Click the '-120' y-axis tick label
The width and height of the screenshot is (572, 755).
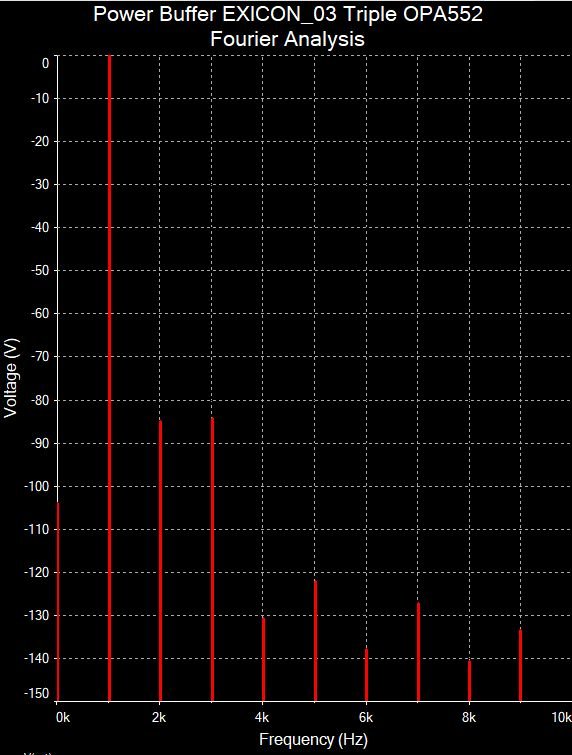pos(37,573)
